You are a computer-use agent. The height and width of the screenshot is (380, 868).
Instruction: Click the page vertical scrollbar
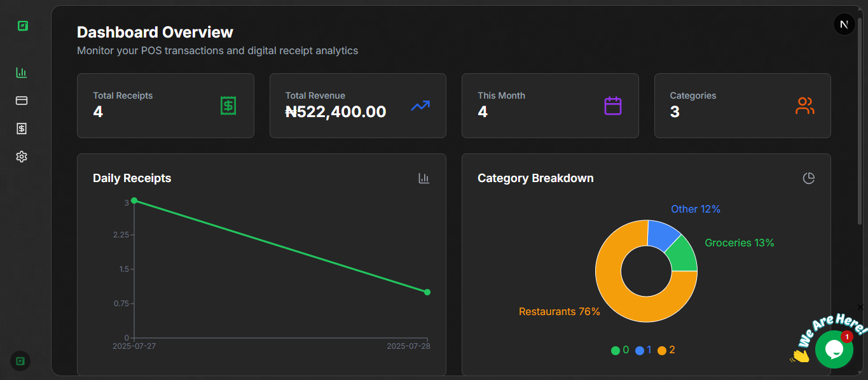coord(860,121)
